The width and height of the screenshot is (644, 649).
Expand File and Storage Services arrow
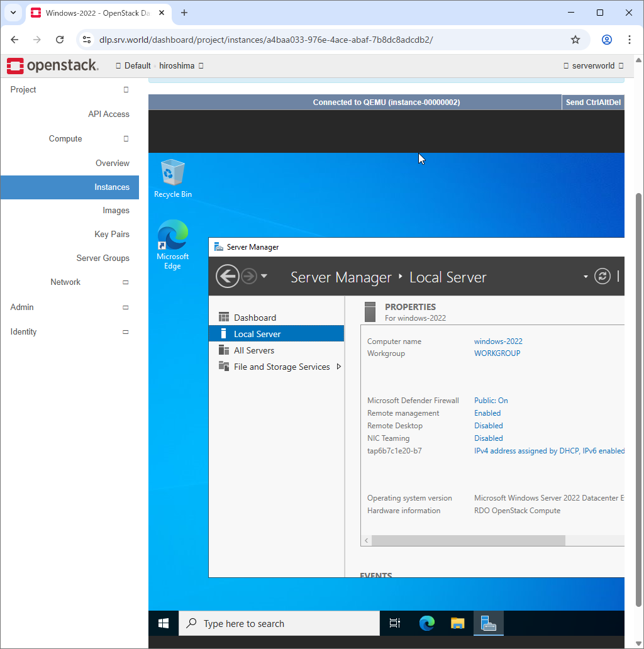[x=339, y=367]
